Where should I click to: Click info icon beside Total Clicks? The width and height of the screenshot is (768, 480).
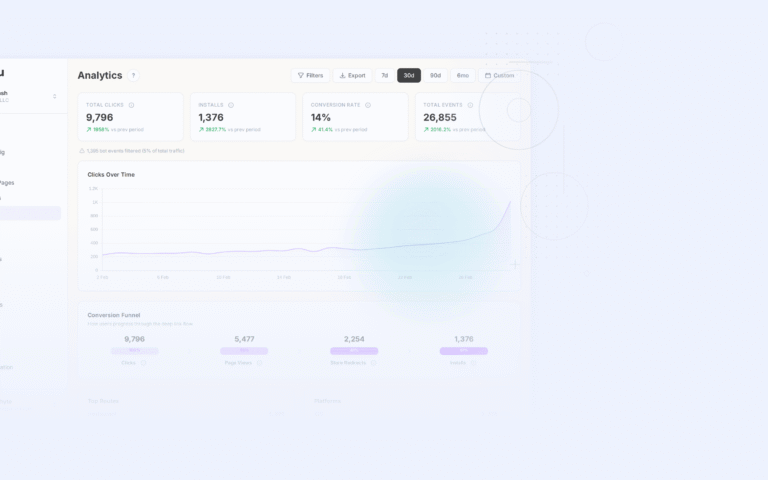coord(131,105)
